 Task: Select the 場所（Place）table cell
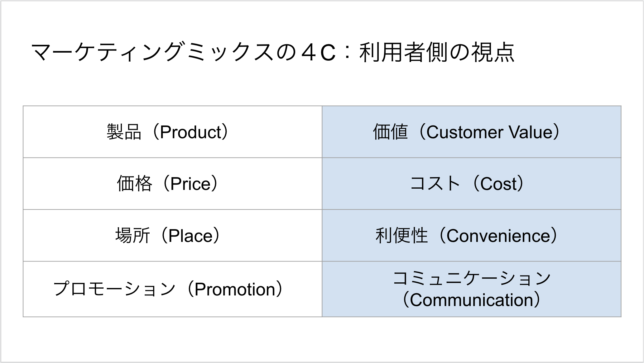(172, 235)
